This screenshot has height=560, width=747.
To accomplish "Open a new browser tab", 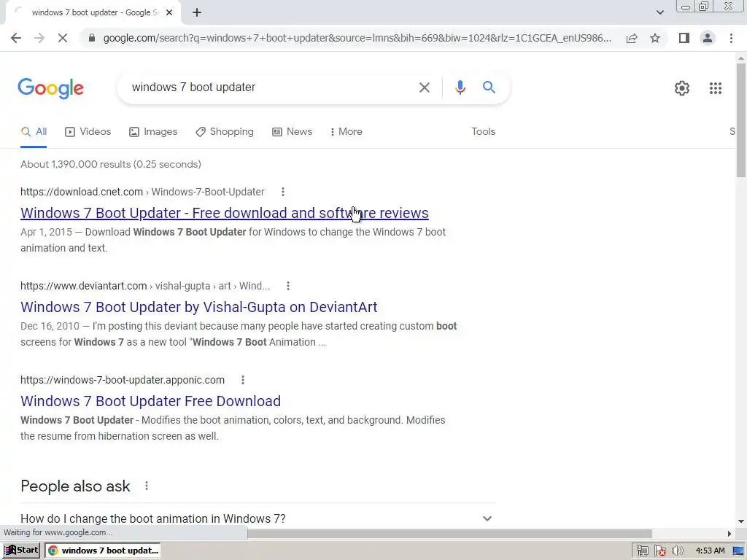I will click(x=197, y=13).
